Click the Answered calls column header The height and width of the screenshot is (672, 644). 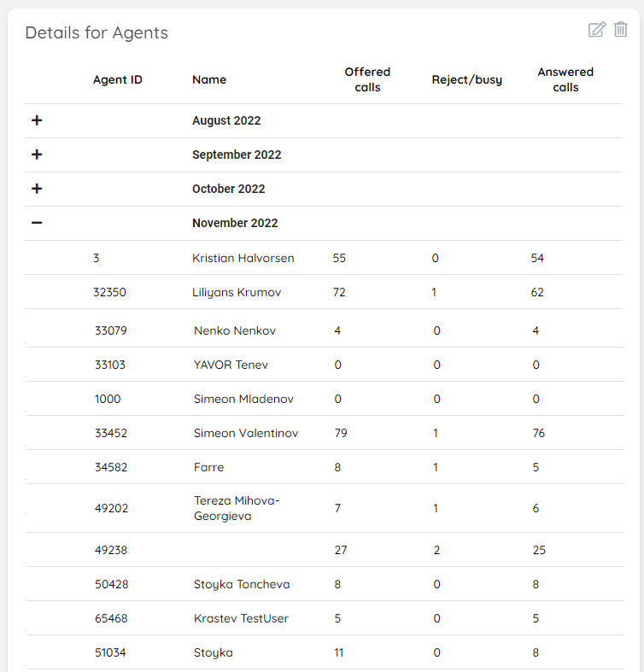point(565,79)
